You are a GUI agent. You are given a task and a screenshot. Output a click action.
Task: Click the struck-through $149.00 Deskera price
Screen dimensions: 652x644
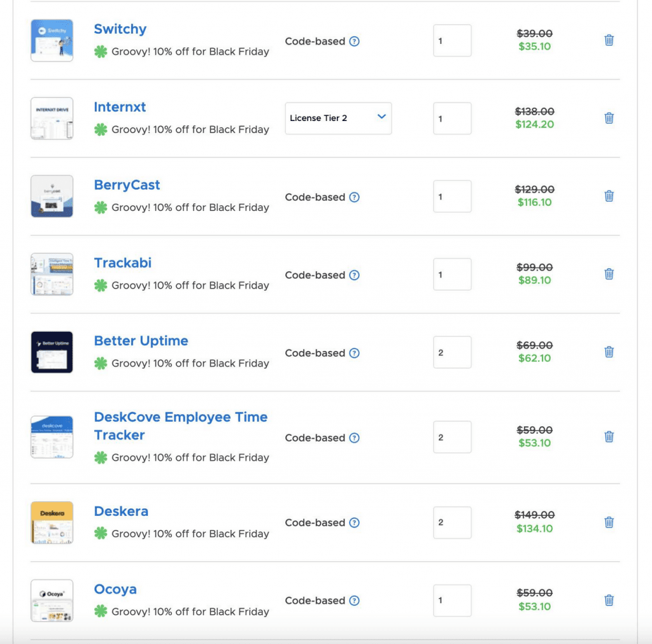click(x=535, y=515)
